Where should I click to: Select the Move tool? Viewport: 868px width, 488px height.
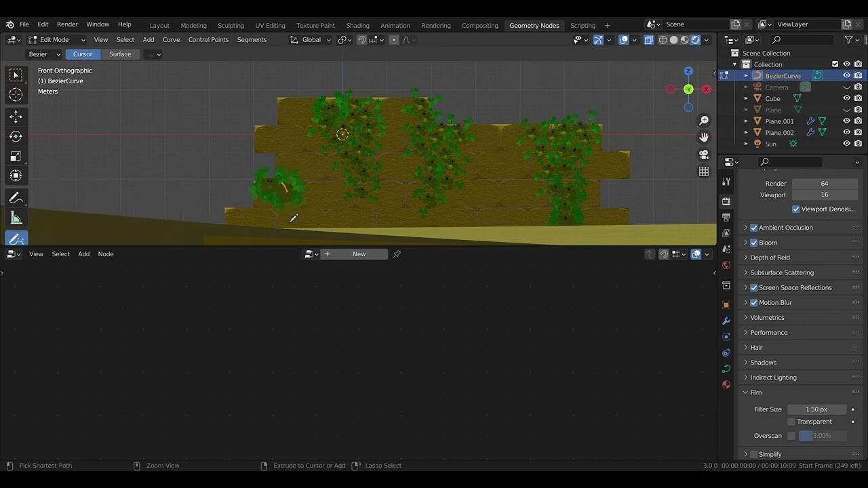15,116
